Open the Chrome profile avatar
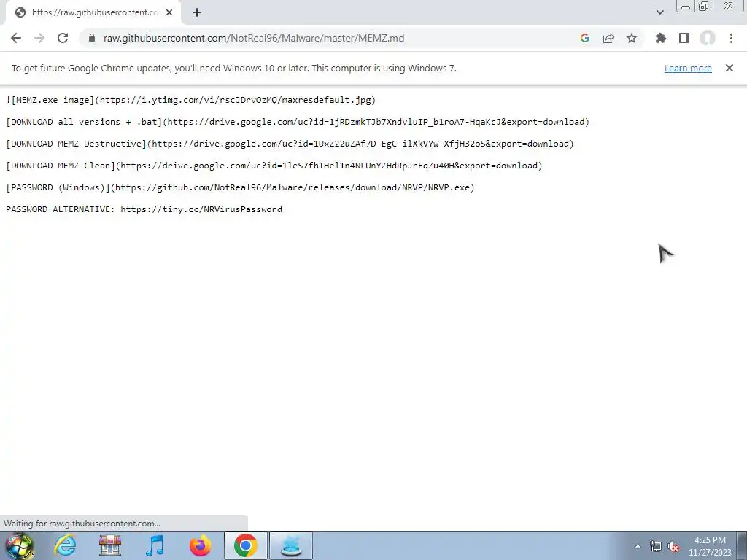 click(708, 38)
